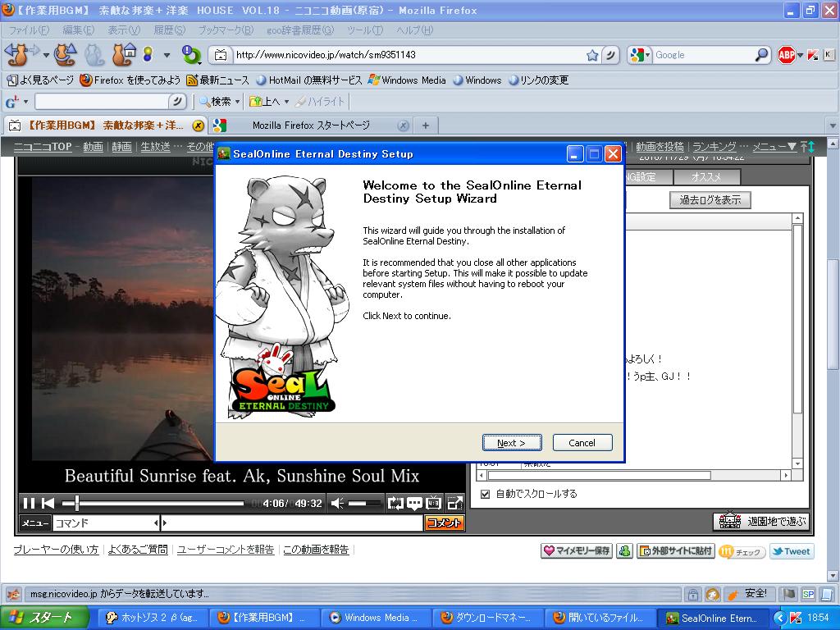Open the オススメ tab in comment panel

(706, 177)
